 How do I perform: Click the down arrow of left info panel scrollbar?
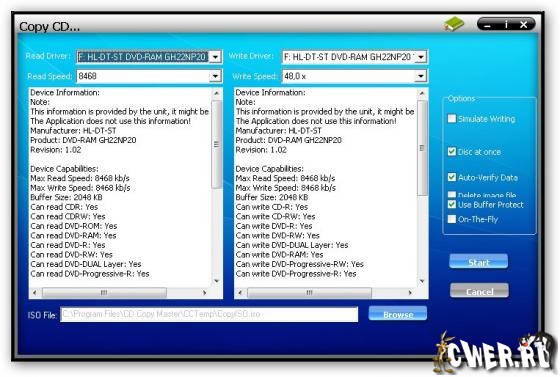[x=216, y=281]
